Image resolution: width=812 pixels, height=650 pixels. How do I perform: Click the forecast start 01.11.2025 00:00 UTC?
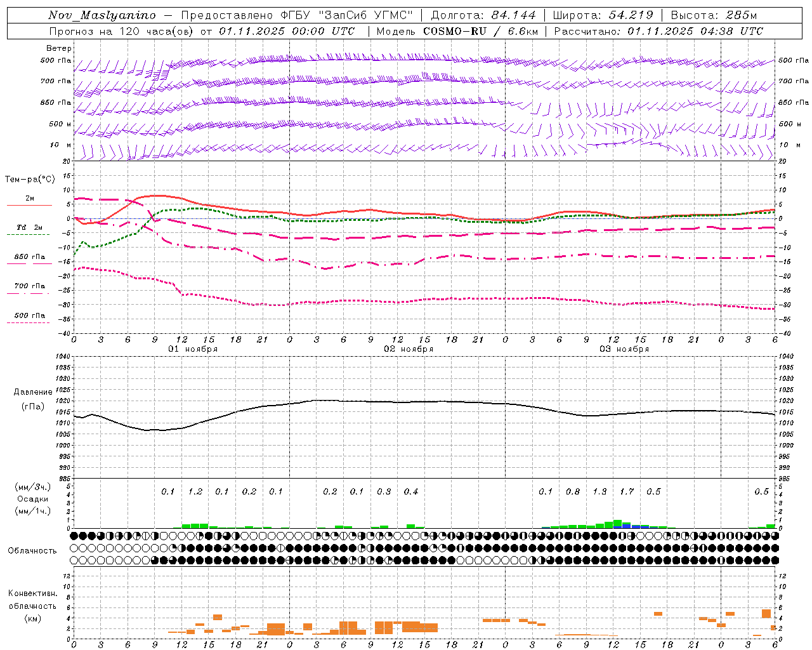(x=287, y=31)
